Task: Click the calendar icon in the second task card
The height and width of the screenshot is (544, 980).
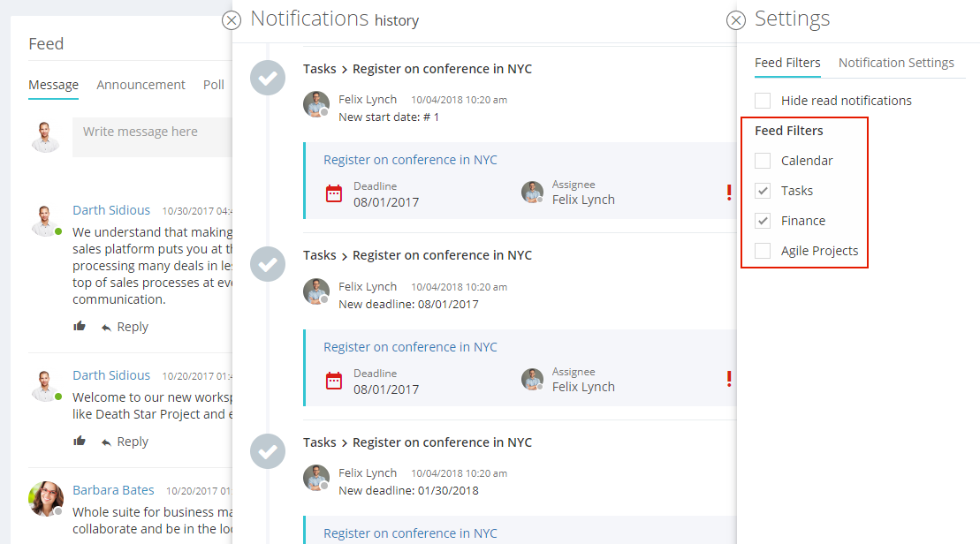Action: (334, 381)
